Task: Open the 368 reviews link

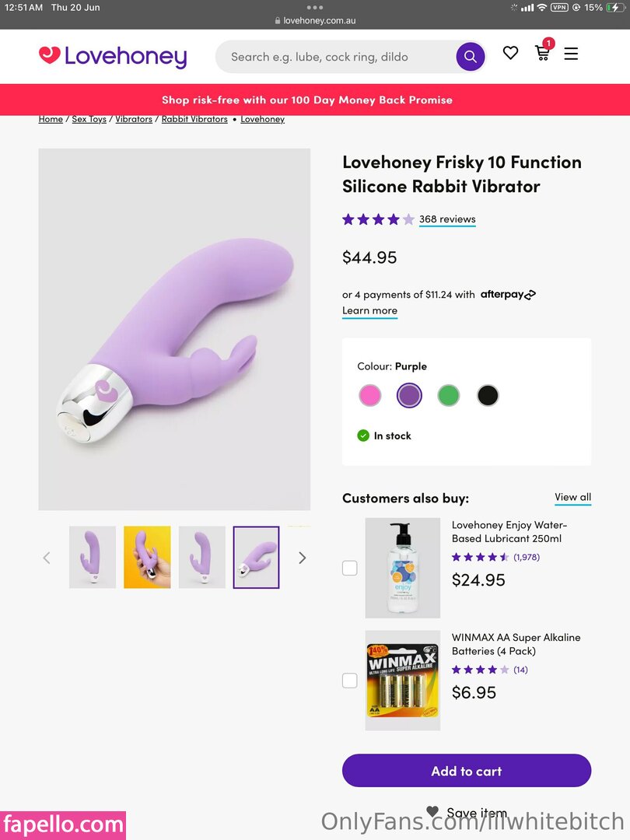Action: [x=447, y=219]
